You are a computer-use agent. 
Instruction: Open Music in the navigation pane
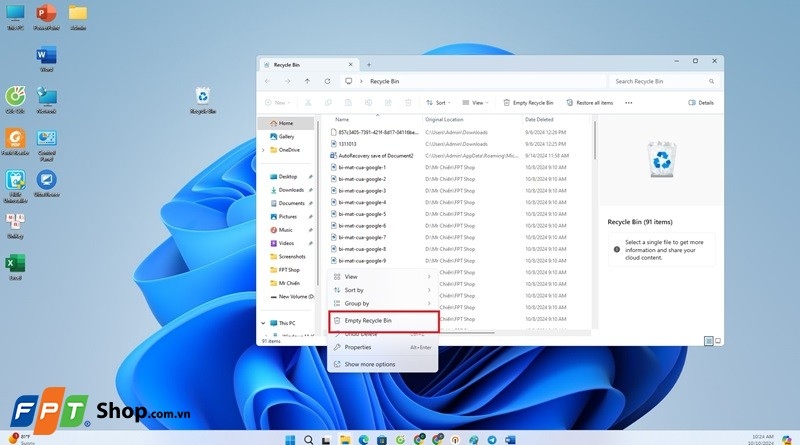coord(285,230)
